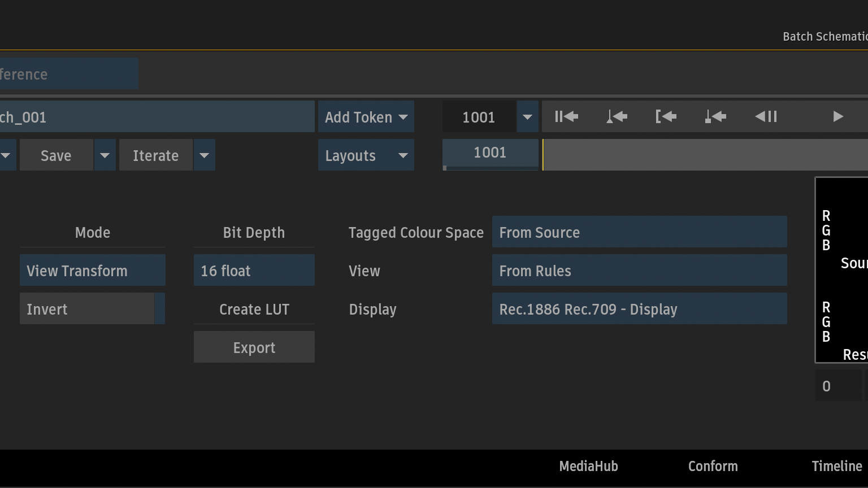Screen dimensions: 868x488
Task: Click the Export button
Action: (x=254, y=347)
